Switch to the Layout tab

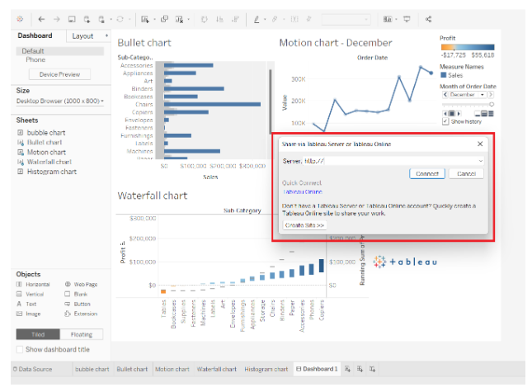[x=82, y=35]
